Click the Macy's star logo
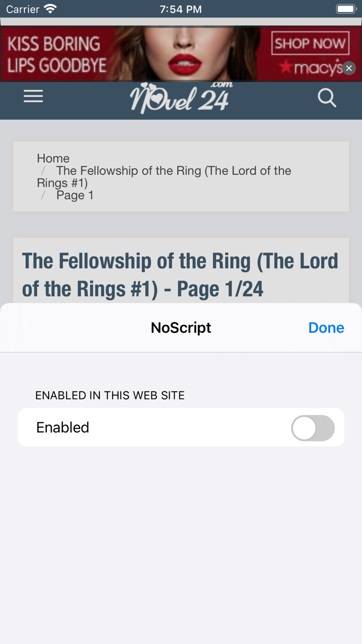Image resolution: width=362 pixels, height=644 pixels. click(311, 68)
